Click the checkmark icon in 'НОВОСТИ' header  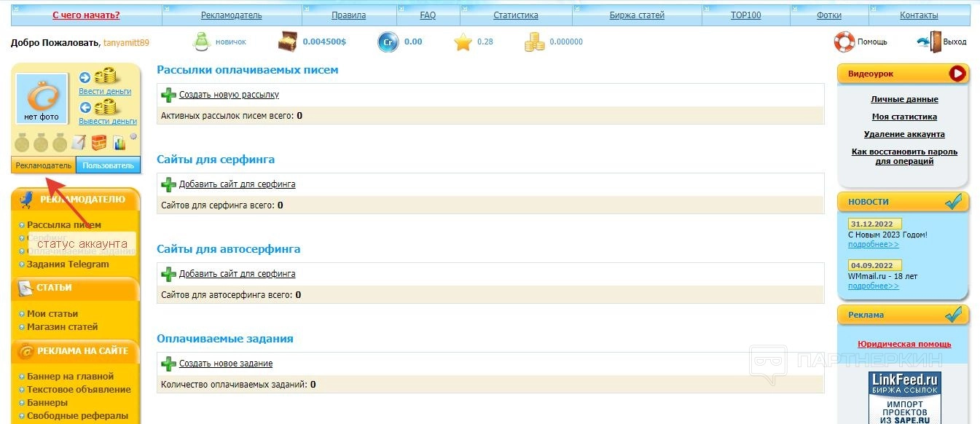[x=954, y=200]
